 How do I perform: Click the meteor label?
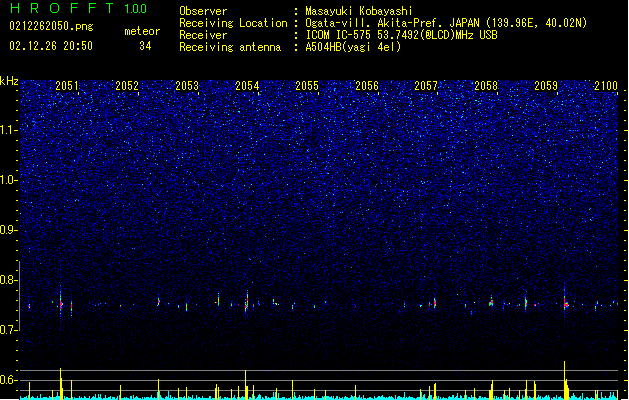tap(142, 31)
